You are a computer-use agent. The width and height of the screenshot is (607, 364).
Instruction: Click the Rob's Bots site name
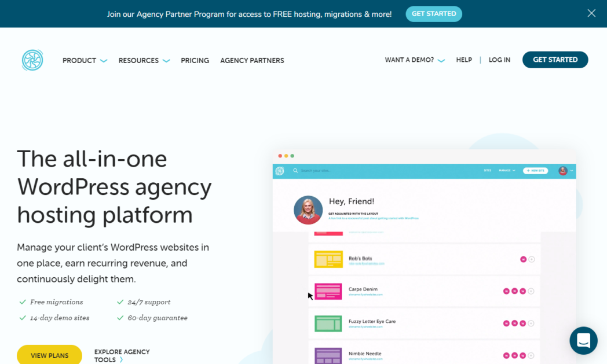[x=360, y=258]
